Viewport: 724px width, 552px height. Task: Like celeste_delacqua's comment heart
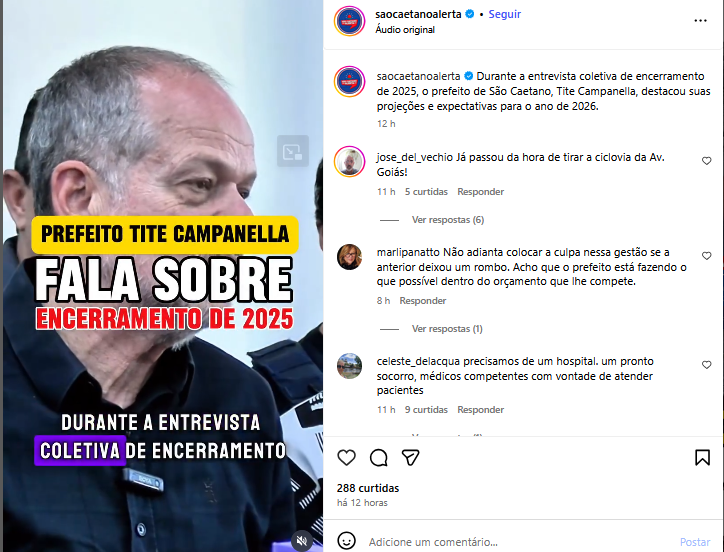[706, 365]
